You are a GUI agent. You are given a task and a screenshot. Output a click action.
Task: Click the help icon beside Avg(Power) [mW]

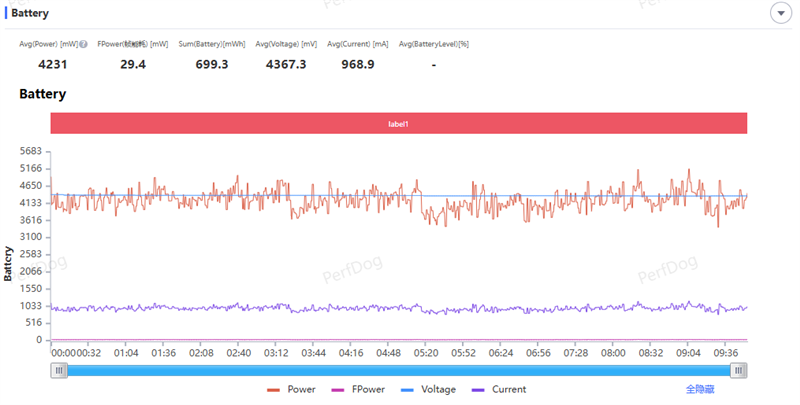84,44
